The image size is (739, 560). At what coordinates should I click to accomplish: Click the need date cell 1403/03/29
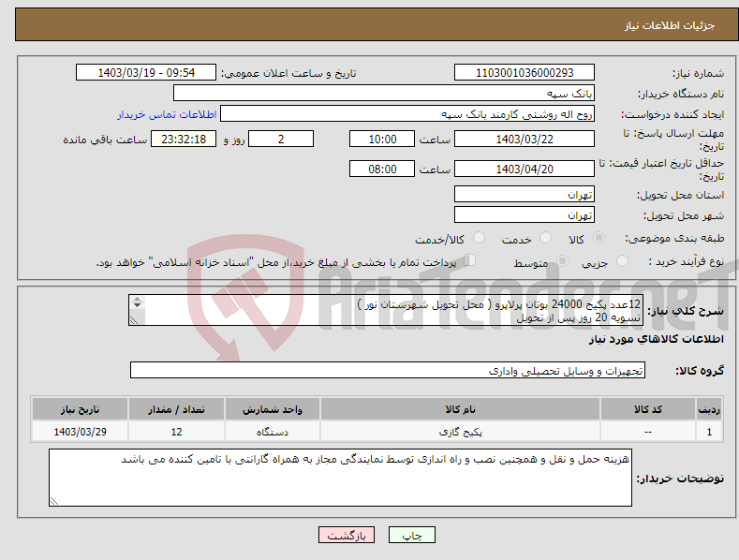tap(80, 432)
